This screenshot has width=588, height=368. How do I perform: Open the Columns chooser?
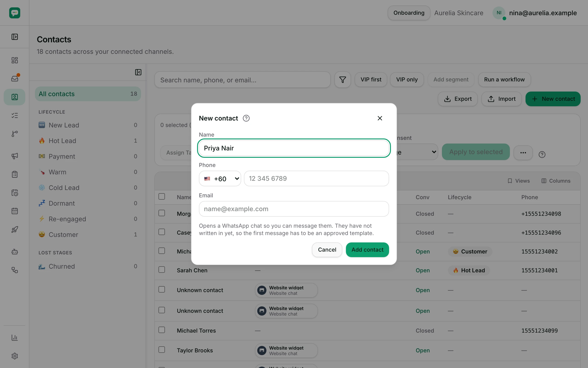click(556, 181)
